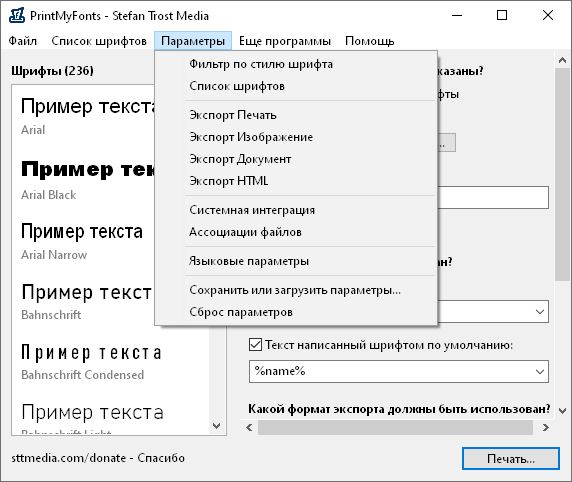
Task: Open Системная интеграция option
Action: (296, 210)
